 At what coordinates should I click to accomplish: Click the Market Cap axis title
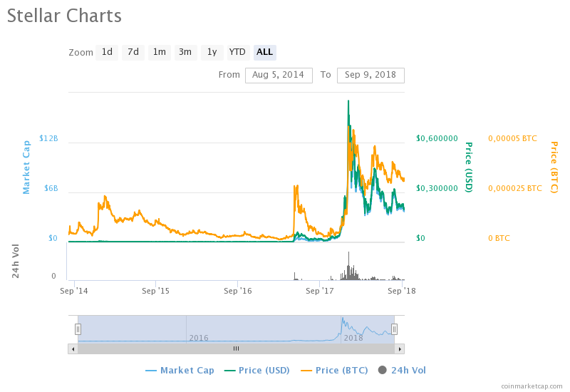(26, 167)
